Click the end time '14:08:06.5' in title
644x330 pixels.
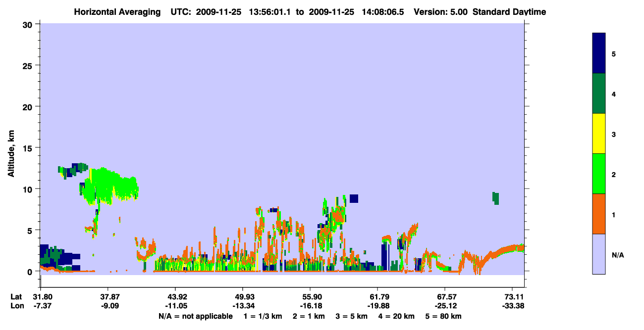[x=384, y=12]
